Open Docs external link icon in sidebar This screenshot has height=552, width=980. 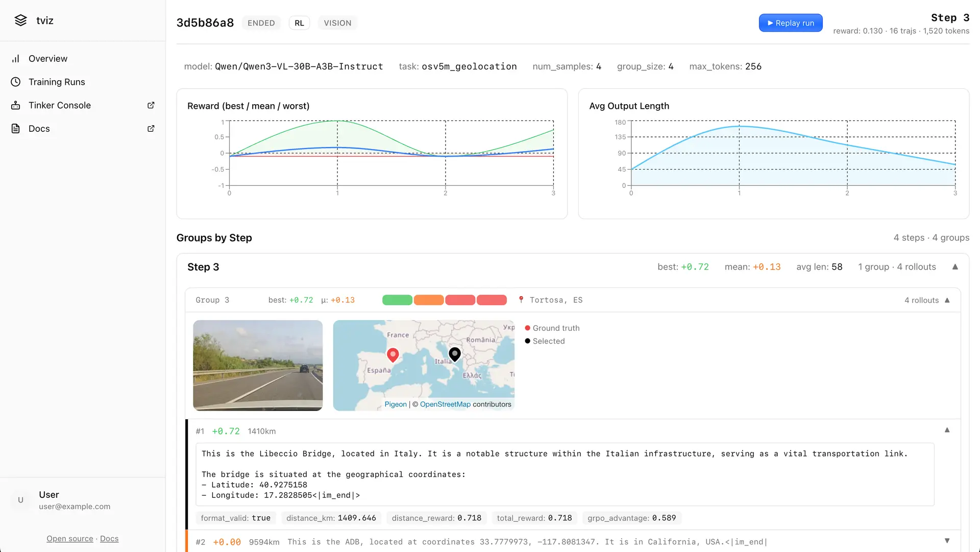tap(151, 129)
